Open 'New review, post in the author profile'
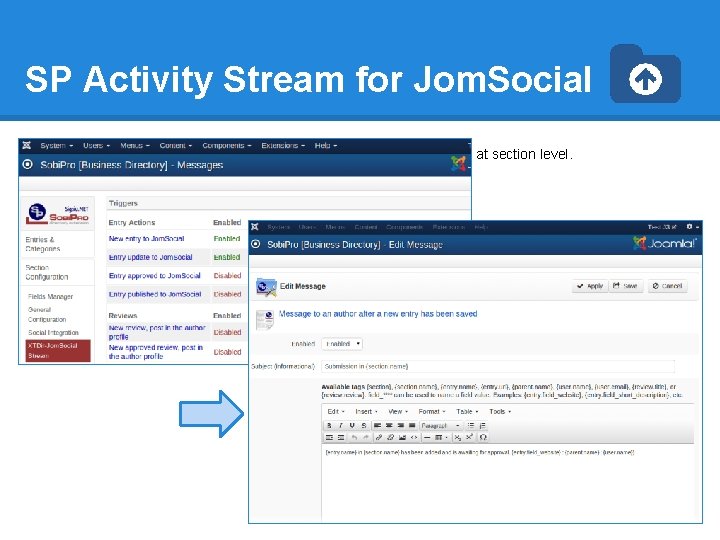The height and width of the screenshot is (540, 720). tap(157, 332)
